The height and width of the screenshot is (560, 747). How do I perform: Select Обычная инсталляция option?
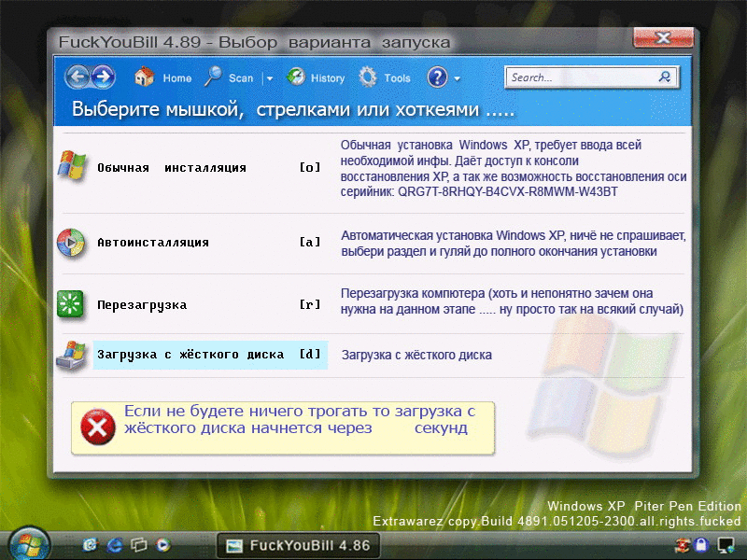point(172,168)
